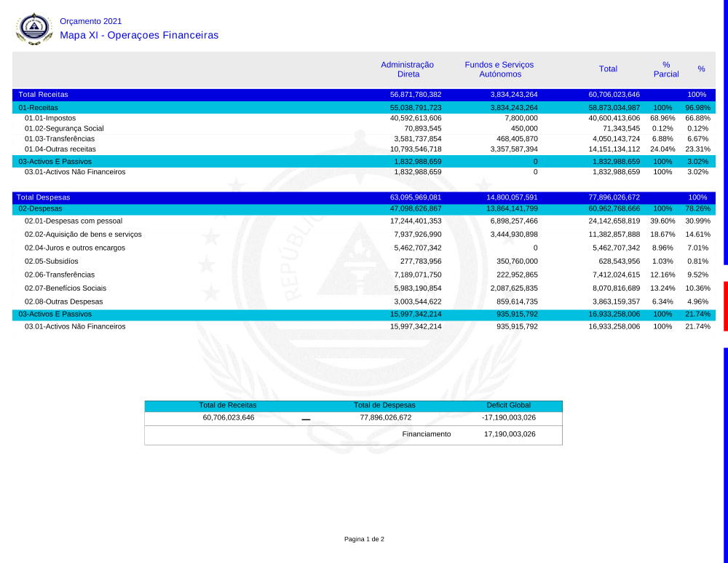Select the "Orçamento 2021" title text
Image resolution: width=728 pixels, height=563 pixels.
coord(91,21)
